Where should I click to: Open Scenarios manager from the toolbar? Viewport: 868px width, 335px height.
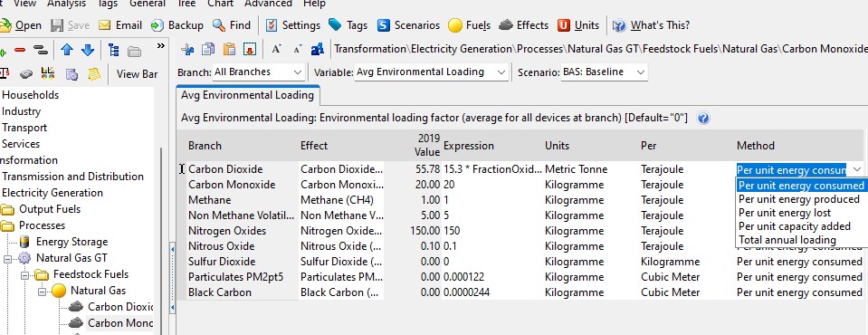click(x=408, y=25)
